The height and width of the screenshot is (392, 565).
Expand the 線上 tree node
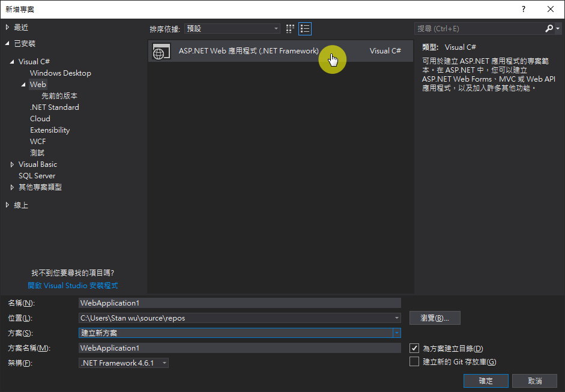coord(7,205)
